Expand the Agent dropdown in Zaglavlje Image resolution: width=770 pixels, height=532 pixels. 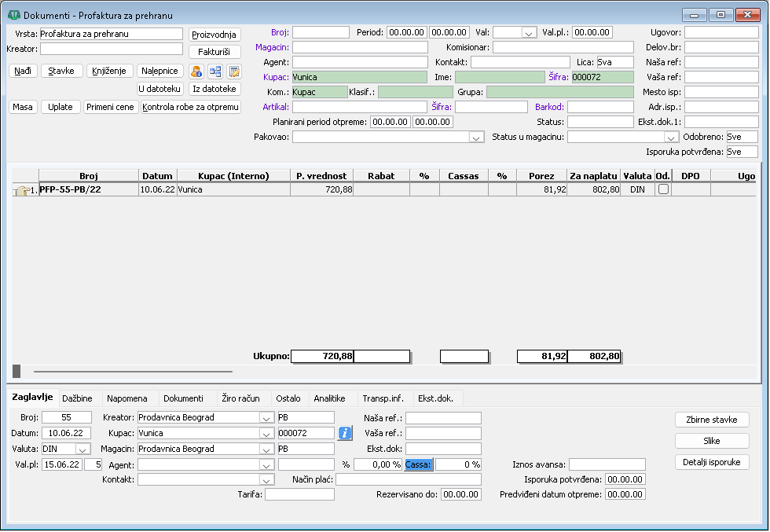tap(266, 464)
